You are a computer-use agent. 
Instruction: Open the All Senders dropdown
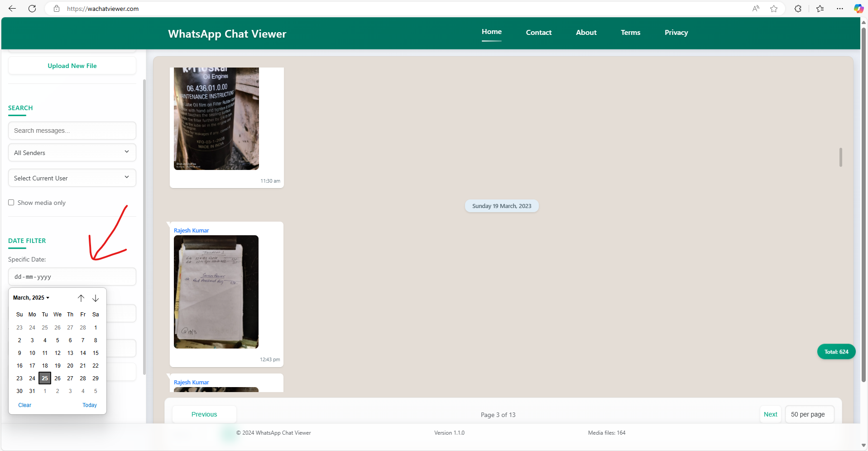click(72, 152)
